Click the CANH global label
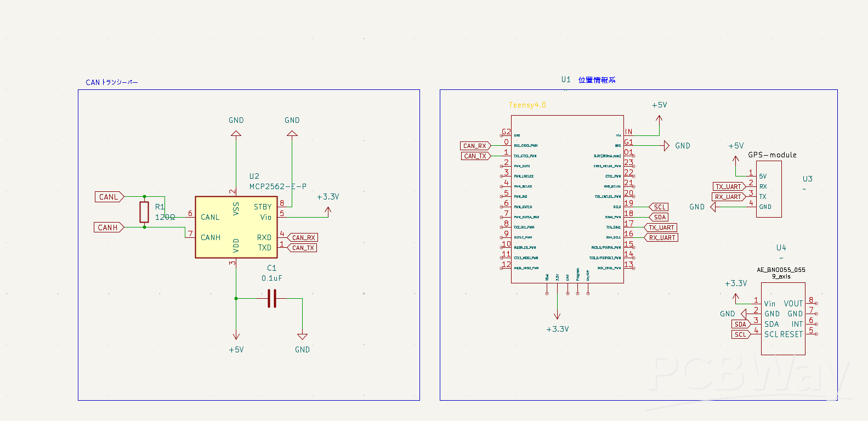Viewport: 868px width, 421px height. coord(109,227)
